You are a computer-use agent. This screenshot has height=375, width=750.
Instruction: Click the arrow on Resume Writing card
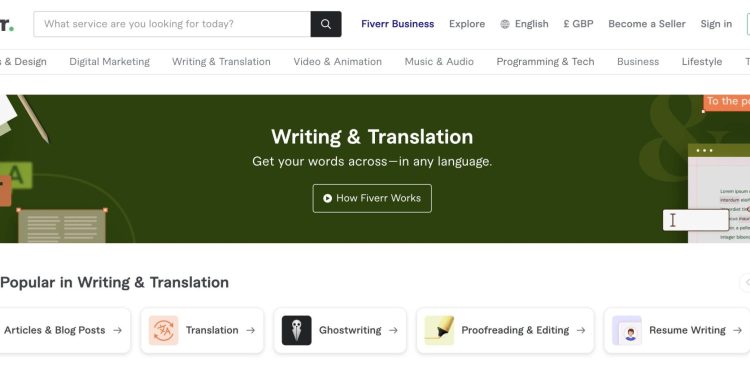[x=737, y=330]
